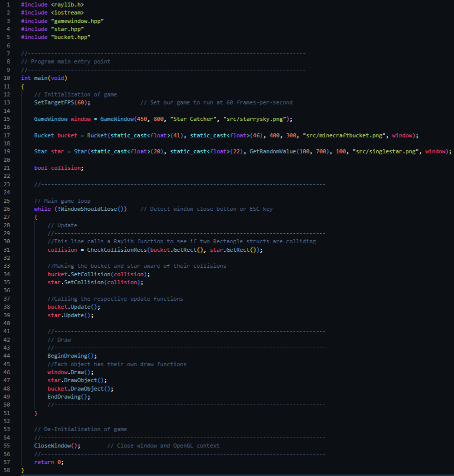Click line number 26 in the gutter
The image size is (454, 476).
(6, 209)
